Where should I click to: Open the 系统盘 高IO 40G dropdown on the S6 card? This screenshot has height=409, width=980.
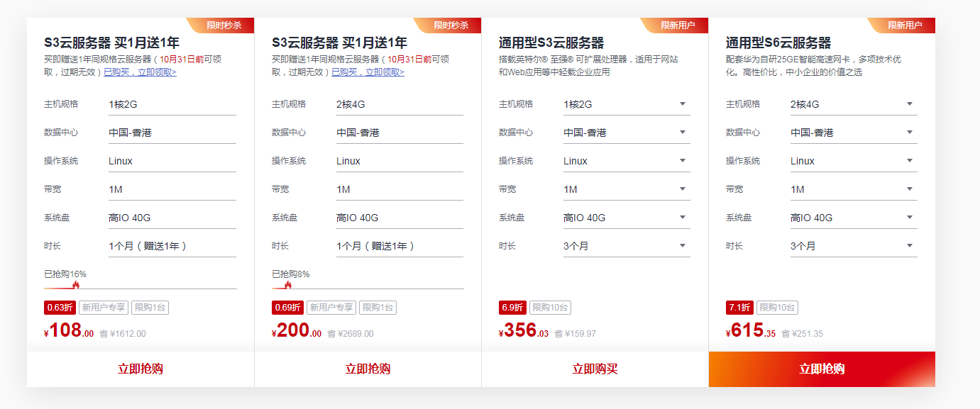click(x=854, y=218)
